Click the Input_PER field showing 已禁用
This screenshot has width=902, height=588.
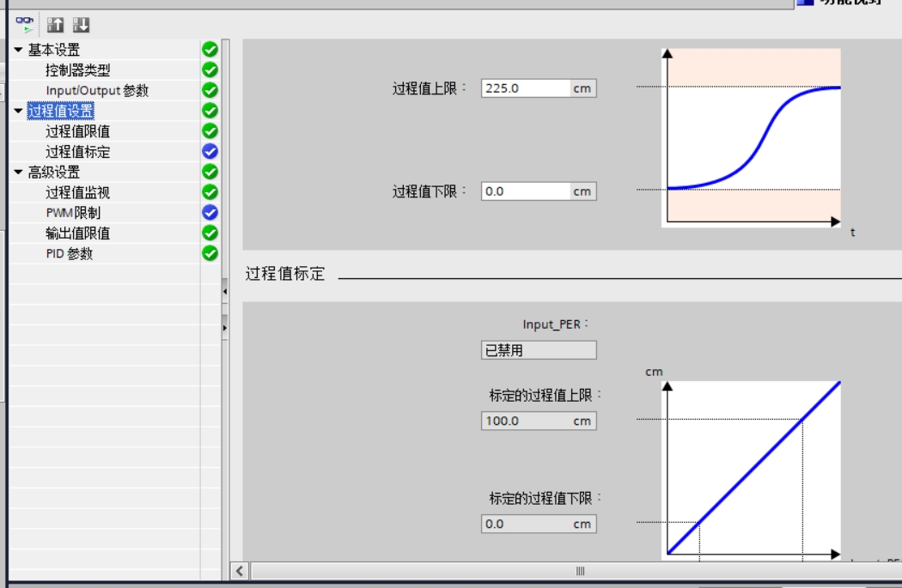538,350
